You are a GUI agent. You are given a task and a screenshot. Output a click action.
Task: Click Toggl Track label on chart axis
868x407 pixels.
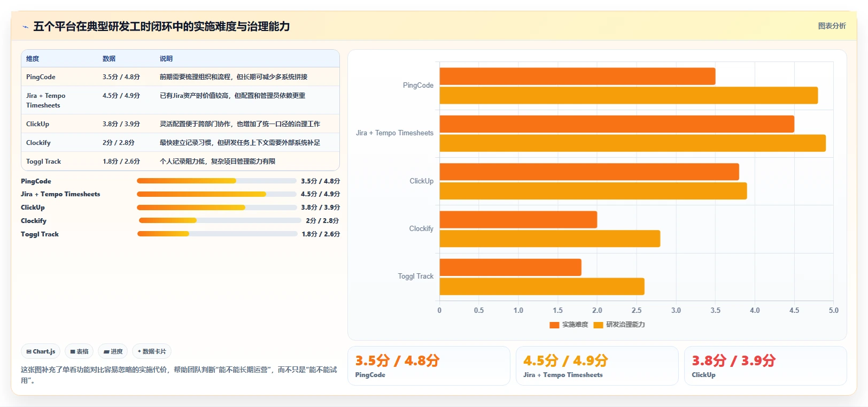pyautogui.click(x=415, y=277)
